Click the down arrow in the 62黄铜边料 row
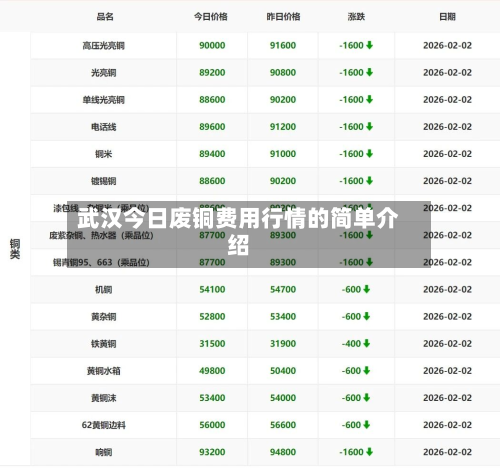The image size is (500, 469). point(366,425)
